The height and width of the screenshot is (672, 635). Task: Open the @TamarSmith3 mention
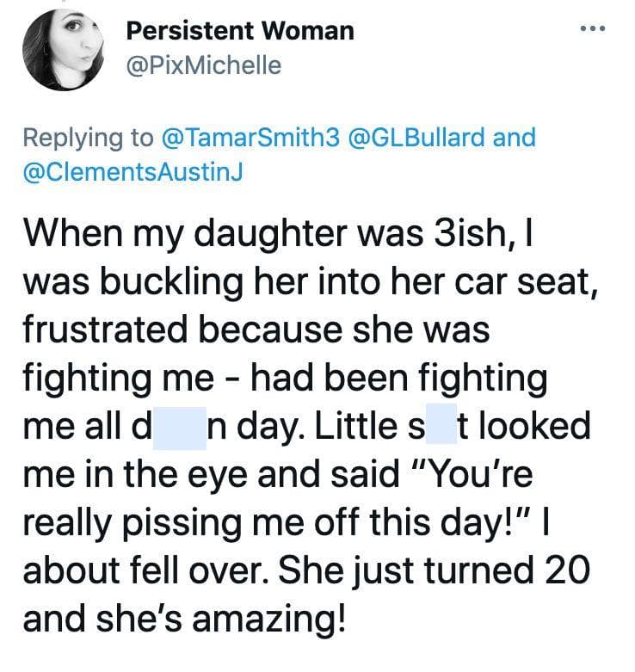tap(250, 137)
